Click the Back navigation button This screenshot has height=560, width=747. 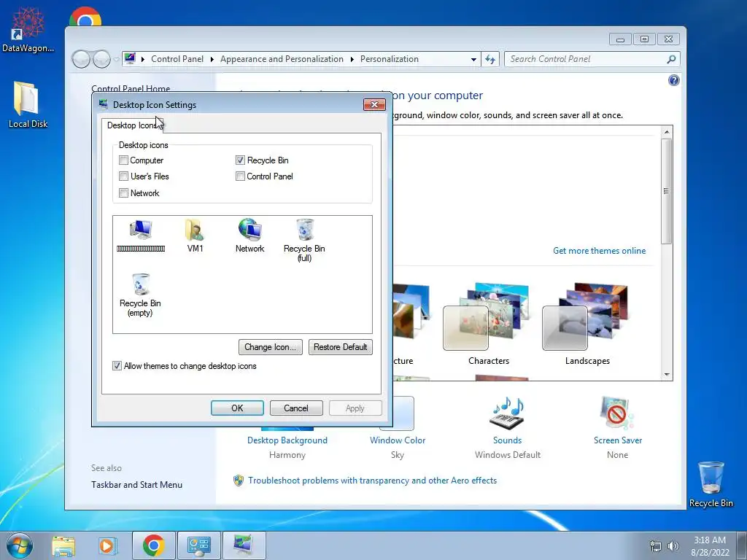tap(81, 60)
